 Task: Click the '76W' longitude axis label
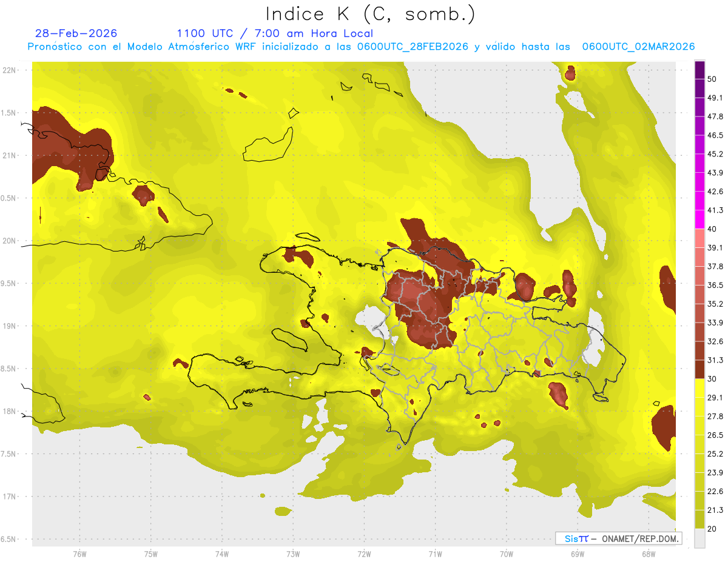pos(79,554)
